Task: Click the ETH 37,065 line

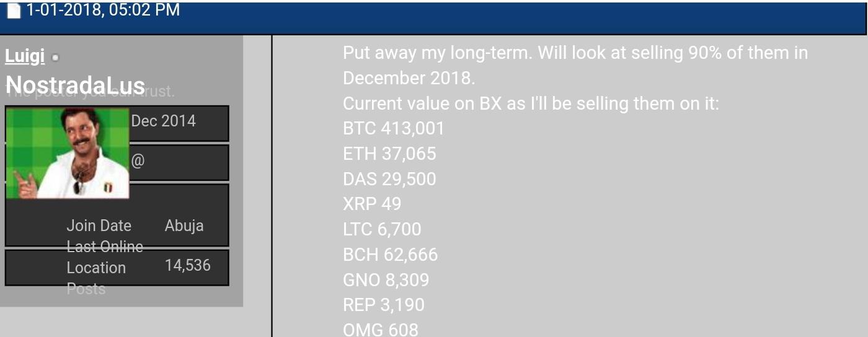Action: click(389, 154)
